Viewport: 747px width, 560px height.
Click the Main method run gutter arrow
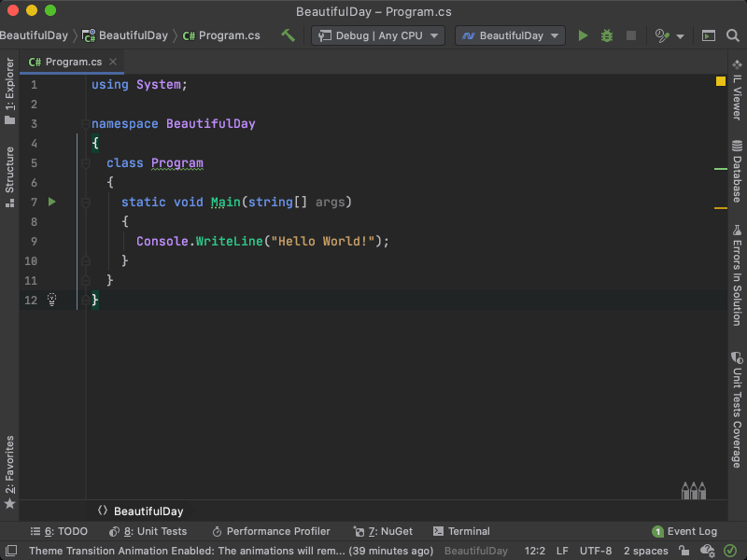52,202
